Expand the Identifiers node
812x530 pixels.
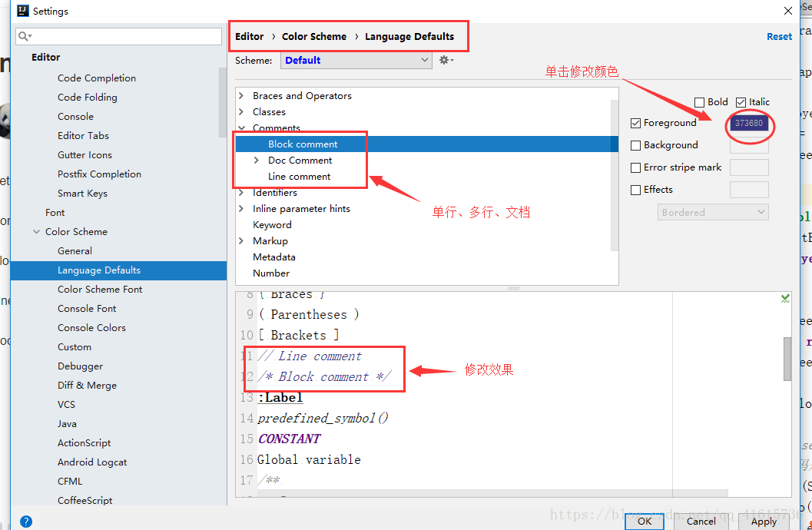pyautogui.click(x=240, y=193)
